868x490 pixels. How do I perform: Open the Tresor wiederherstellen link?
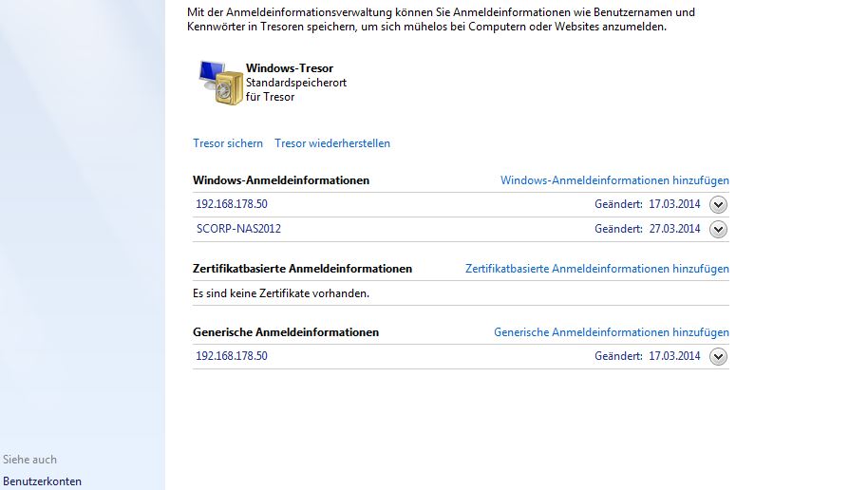pos(332,143)
